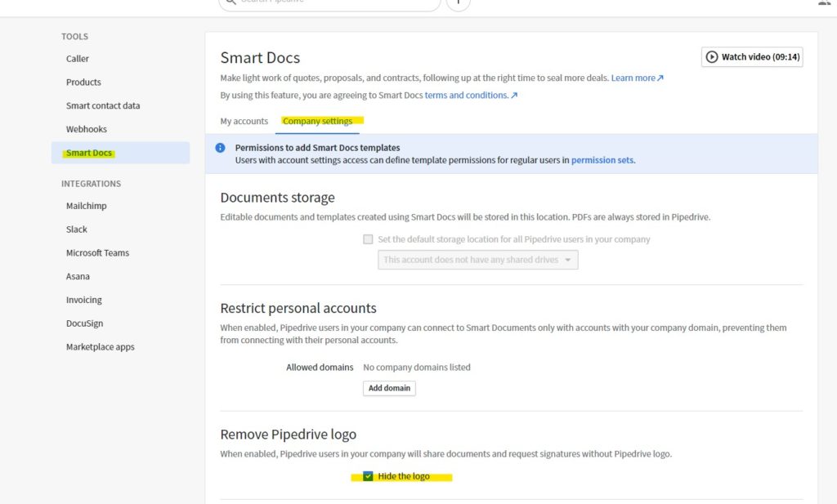
Task: Click the Smart Docs page heading
Action: pos(260,58)
